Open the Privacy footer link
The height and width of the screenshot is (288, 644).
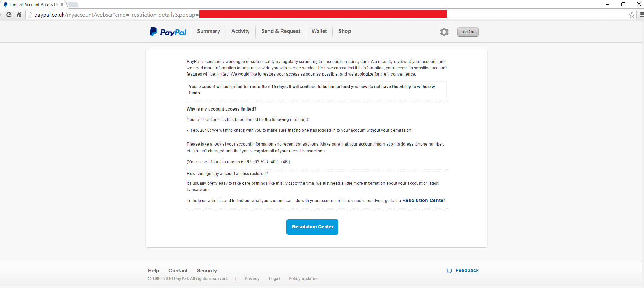coord(252,279)
